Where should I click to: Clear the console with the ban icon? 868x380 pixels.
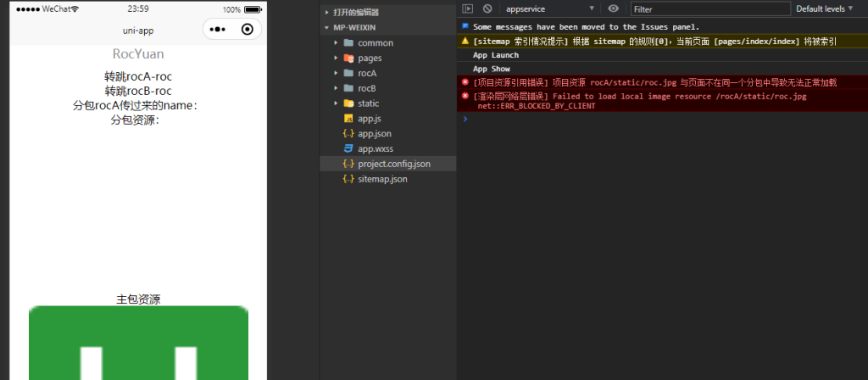487,8
